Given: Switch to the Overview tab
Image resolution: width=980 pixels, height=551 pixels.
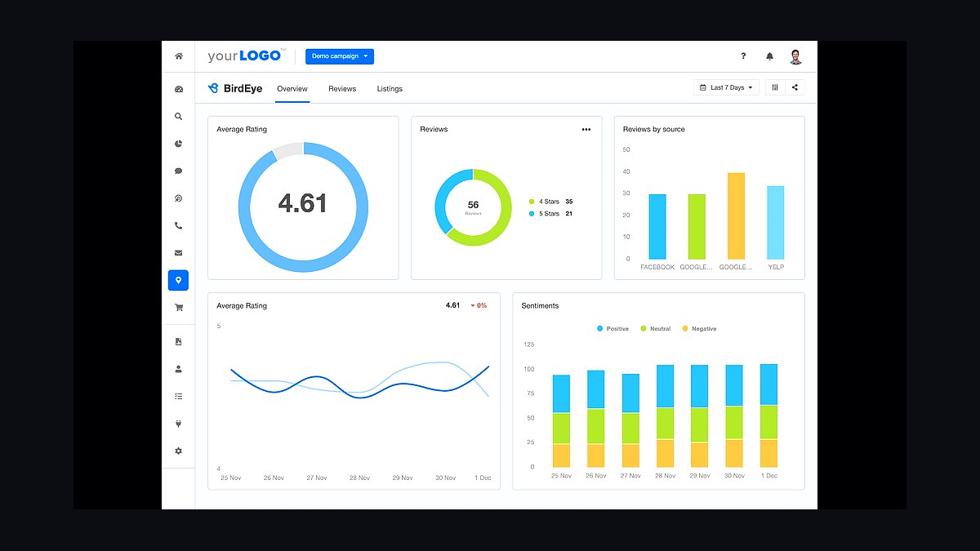Looking at the screenshot, I should [292, 88].
